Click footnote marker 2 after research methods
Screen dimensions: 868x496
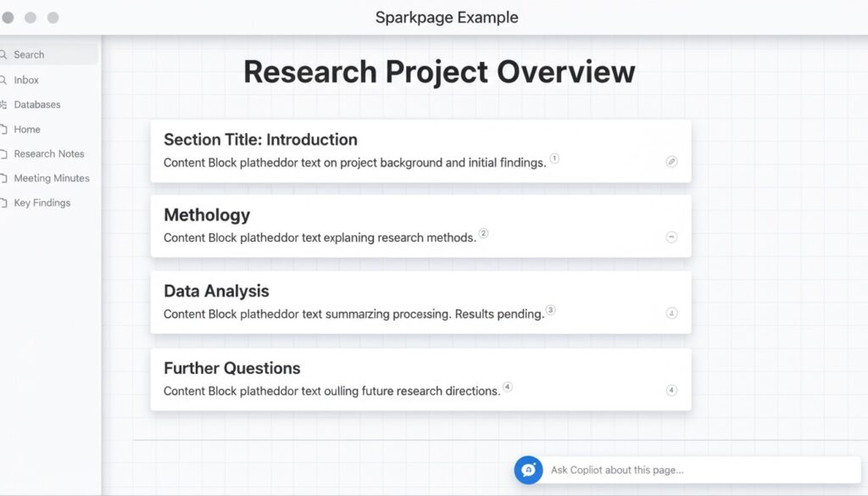pos(484,233)
